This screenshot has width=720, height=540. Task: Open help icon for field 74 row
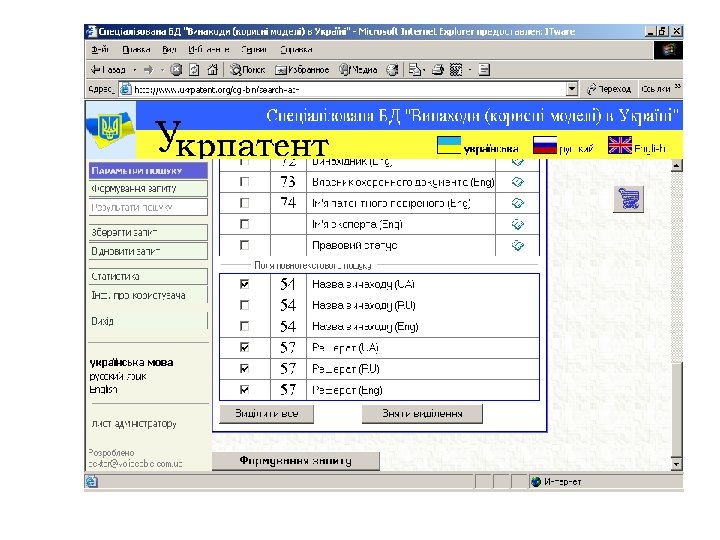pyautogui.click(x=518, y=203)
